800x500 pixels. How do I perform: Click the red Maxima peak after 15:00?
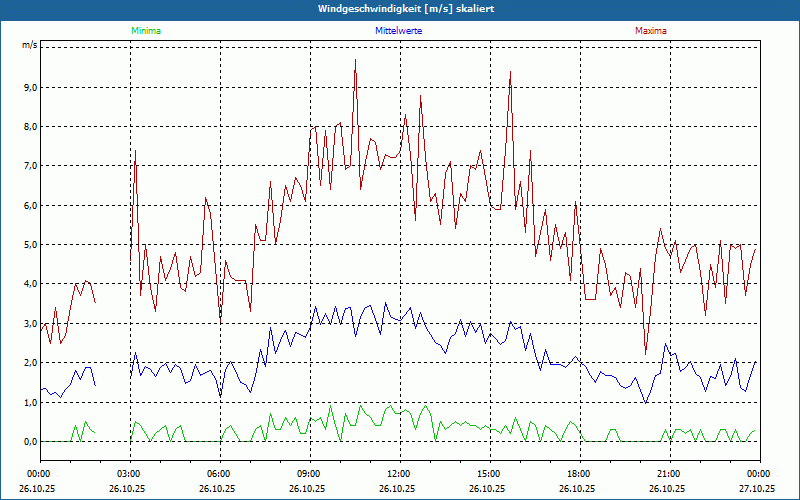[x=510, y=72]
